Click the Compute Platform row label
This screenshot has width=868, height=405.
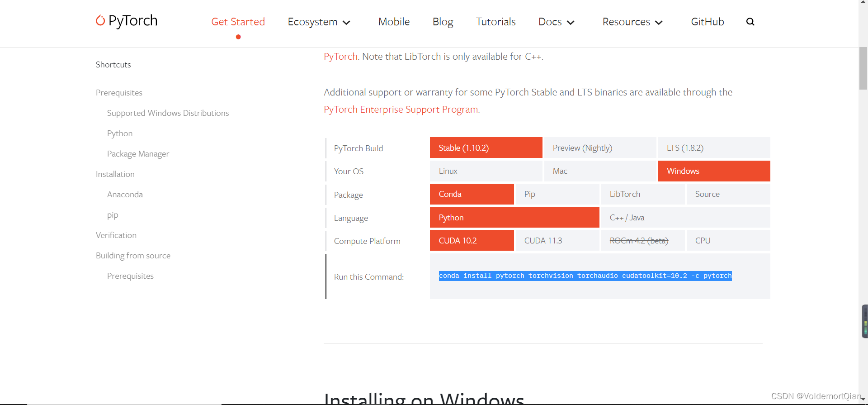coord(367,241)
